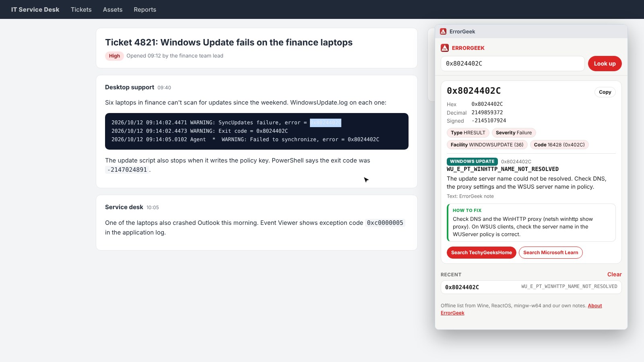This screenshot has width=644, height=362.
Task: Click the Code 16428 (0x402C) tag
Action: [x=559, y=145]
